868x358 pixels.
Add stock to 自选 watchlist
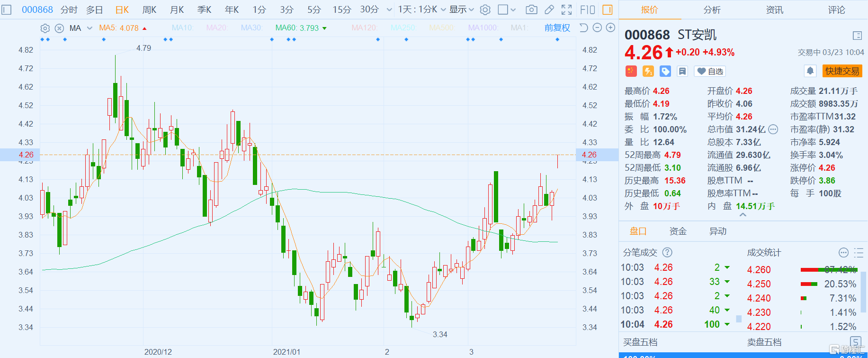pos(710,72)
